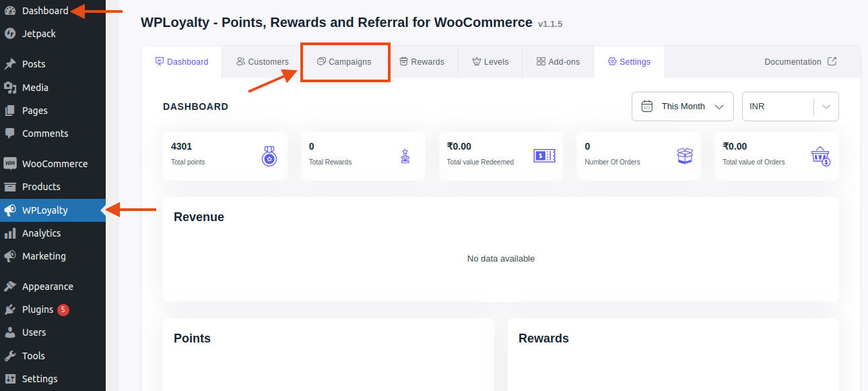Click the Media icon in sidebar
Screen dimensions: 868x391
(x=10, y=88)
